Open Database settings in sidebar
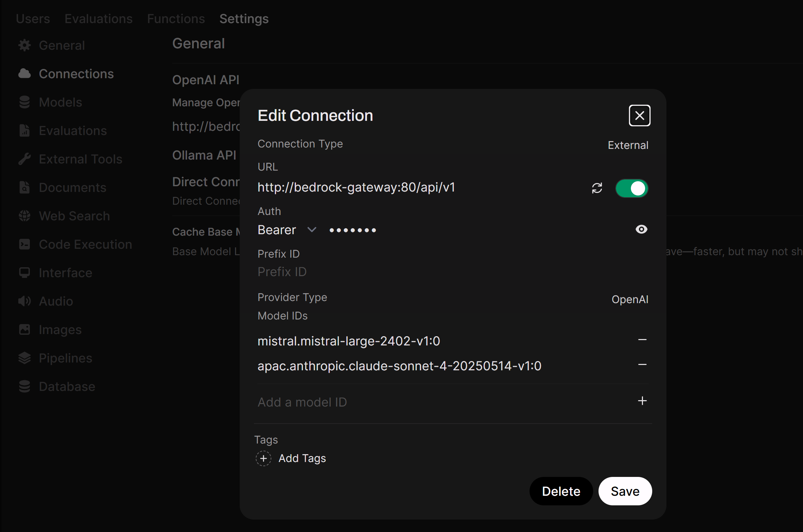Viewport: 803px width, 532px height. point(67,386)
